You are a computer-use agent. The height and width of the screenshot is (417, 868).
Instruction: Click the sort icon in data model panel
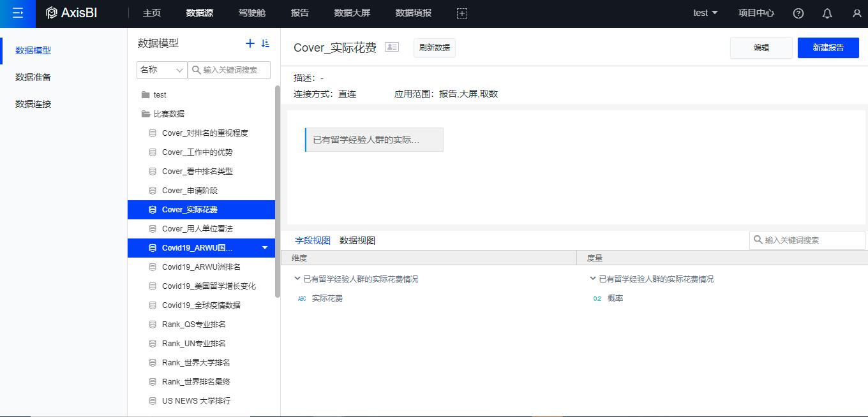point(266,43)
